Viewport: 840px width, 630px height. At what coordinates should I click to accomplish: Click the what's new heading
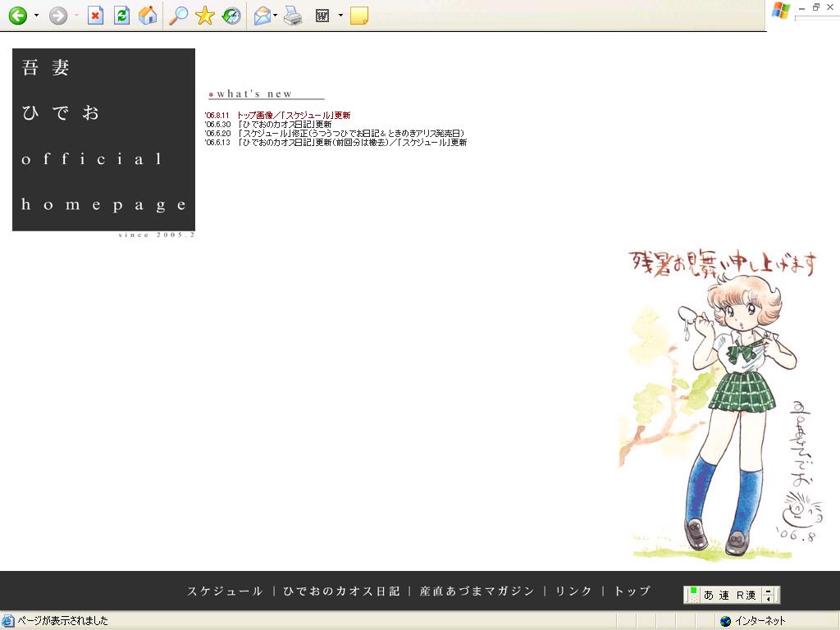tap(254, 94)
